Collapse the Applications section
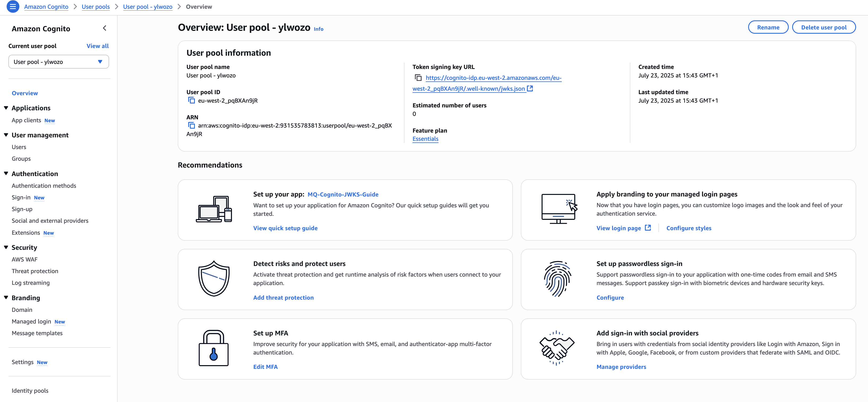 point(6,108)
